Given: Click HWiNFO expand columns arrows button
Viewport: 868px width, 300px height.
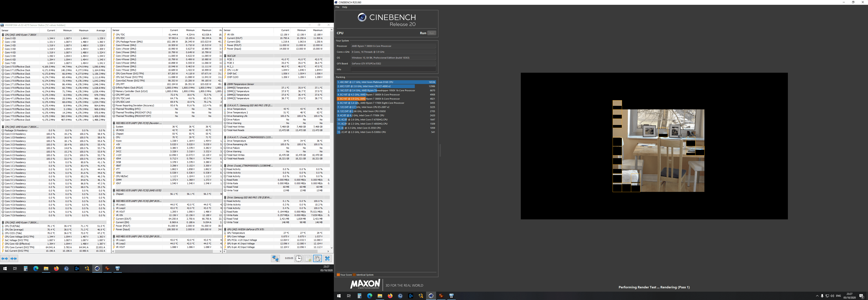Looking at the screenshot, I should point(5,259).
